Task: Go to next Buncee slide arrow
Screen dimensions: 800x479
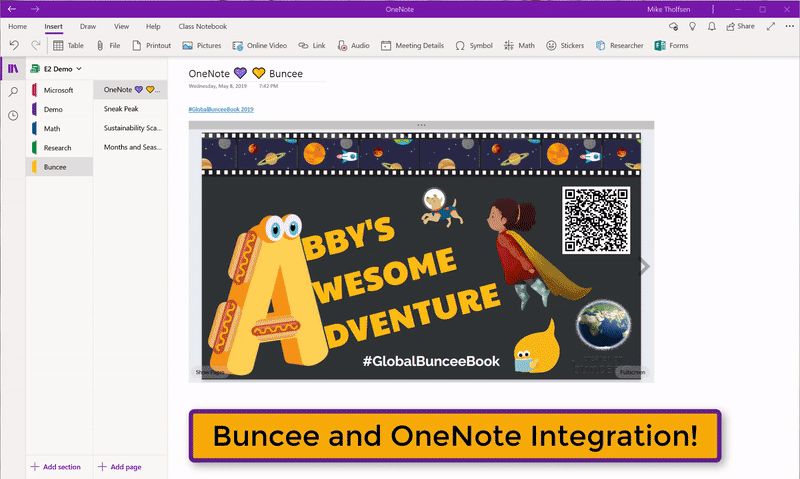Action: [x=645, y=266]
